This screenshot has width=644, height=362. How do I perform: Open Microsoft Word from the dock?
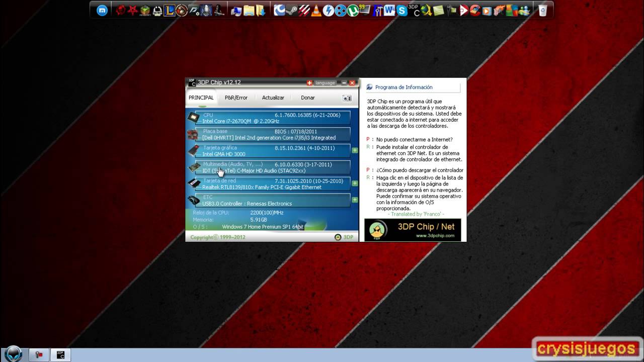click(x=389, y=10)
